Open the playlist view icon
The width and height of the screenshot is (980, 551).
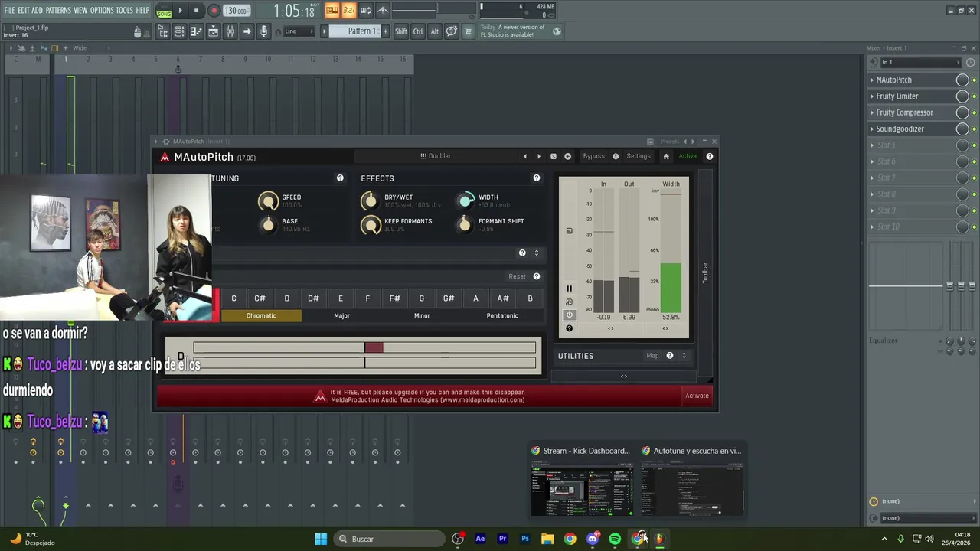tap(213, 31)
